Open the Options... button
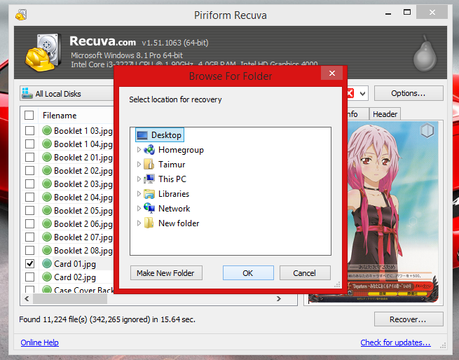This screenshot has height=360, width=459. click(408, 93)
